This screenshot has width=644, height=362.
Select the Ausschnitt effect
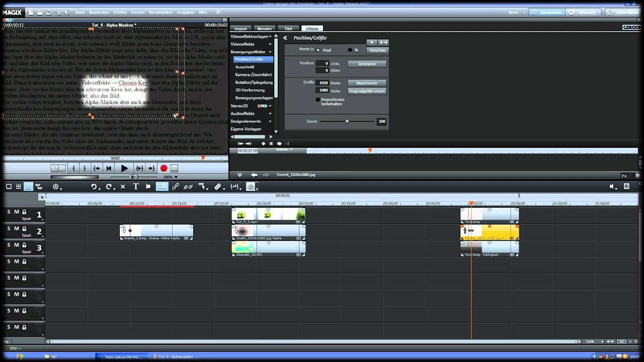(245, 67)
